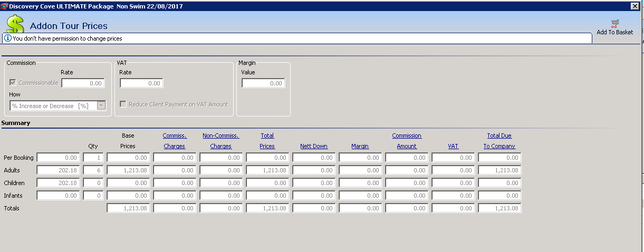Click the Totals row label

click(x=11, y=208)
